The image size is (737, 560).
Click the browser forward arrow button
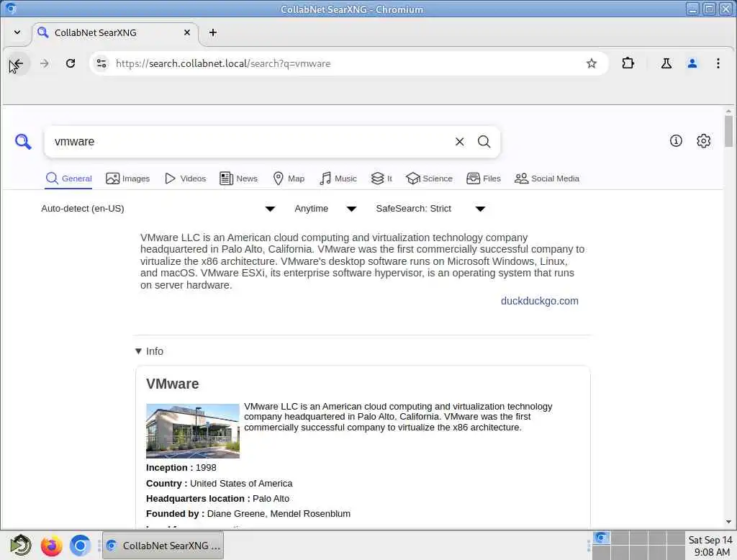pos(44,63)
